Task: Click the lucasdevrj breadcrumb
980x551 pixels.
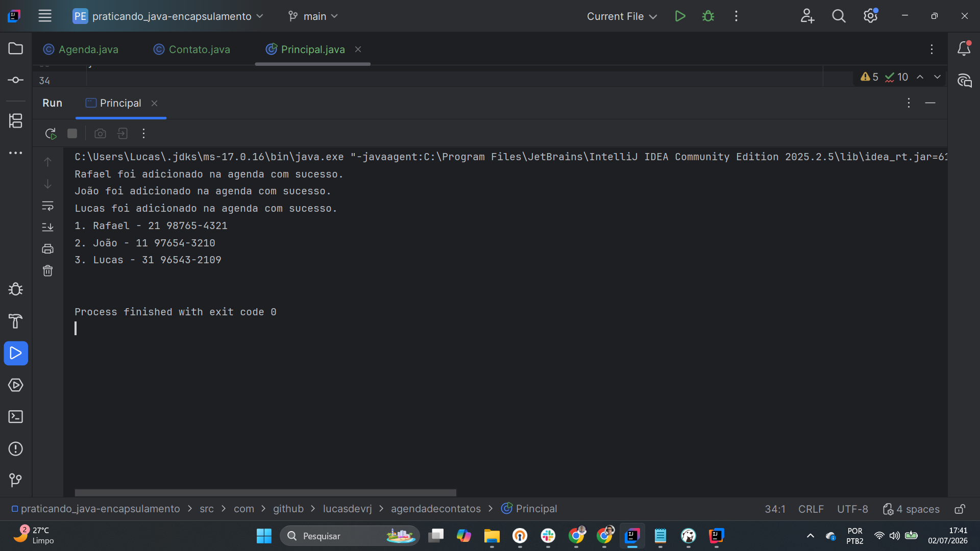Action: pyautogui.click(x=348, y=509)
